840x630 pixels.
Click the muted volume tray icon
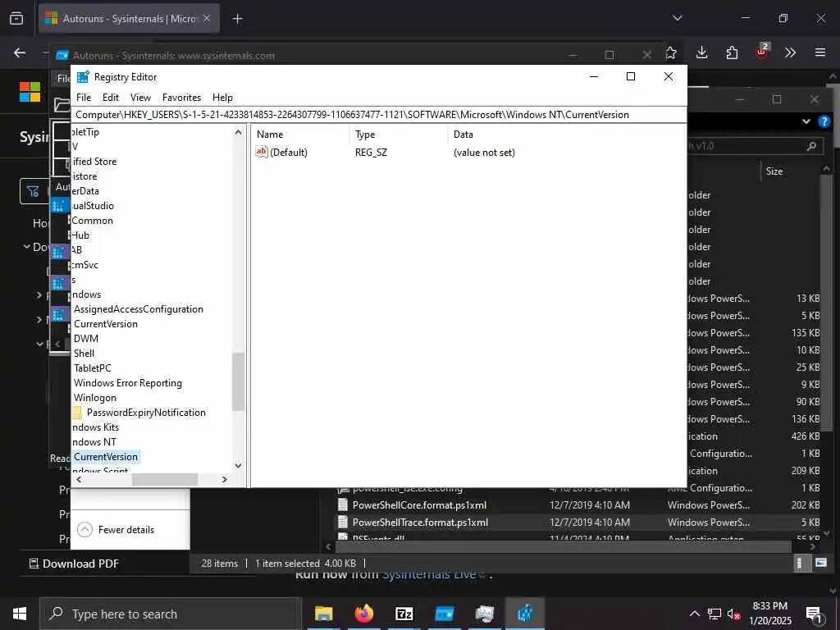point(734,614)
